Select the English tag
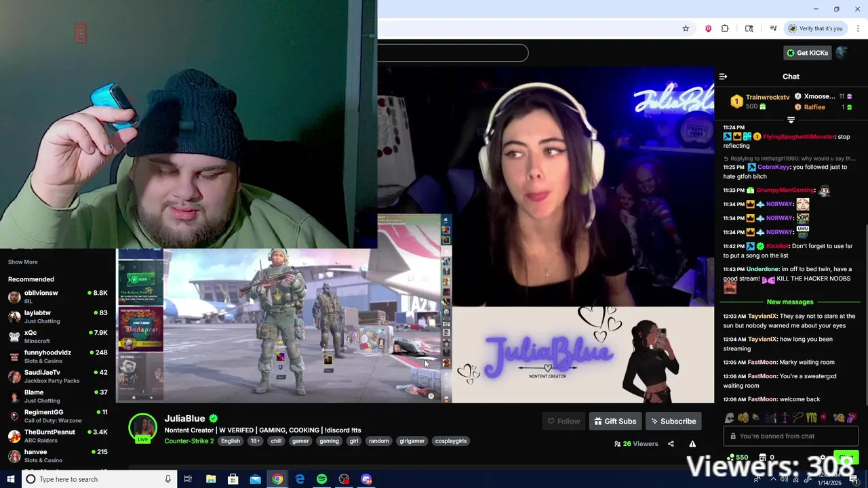Image resolution: width=868 pixels, height=488 pixels. (231, 441)
